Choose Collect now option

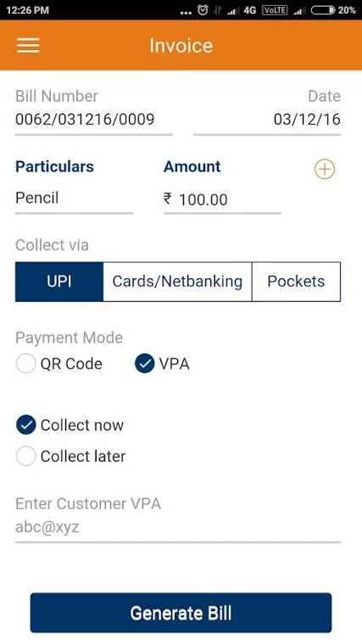pyautogui.click(x=70, y=425)
